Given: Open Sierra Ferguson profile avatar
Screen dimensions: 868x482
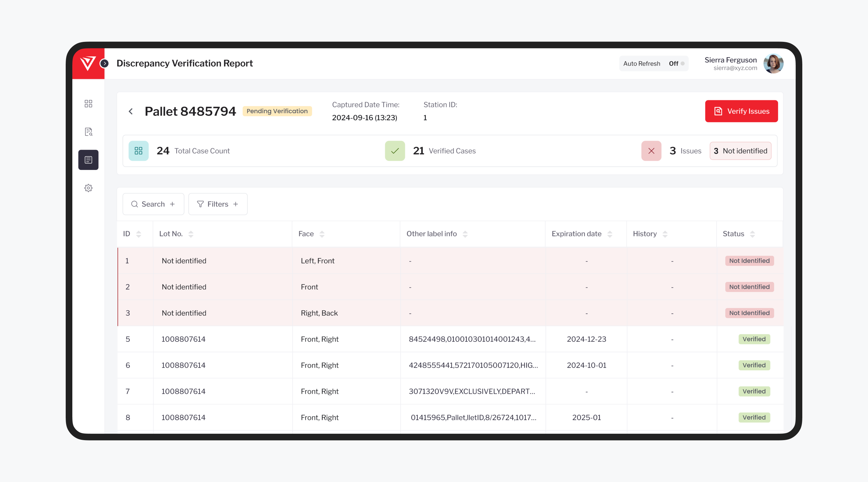Looking at the screenshot, I should (x=773, y=63).
